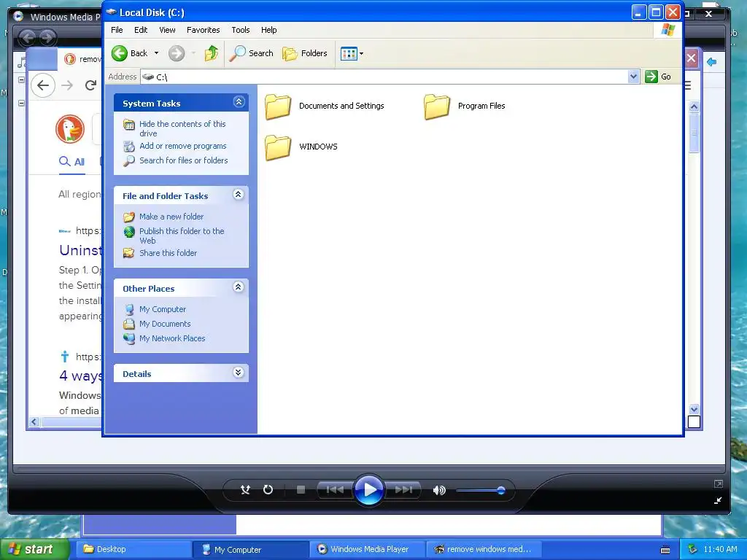Mute the Media Player speaker icon
The image size is (747, 560).
pos(438,490)
